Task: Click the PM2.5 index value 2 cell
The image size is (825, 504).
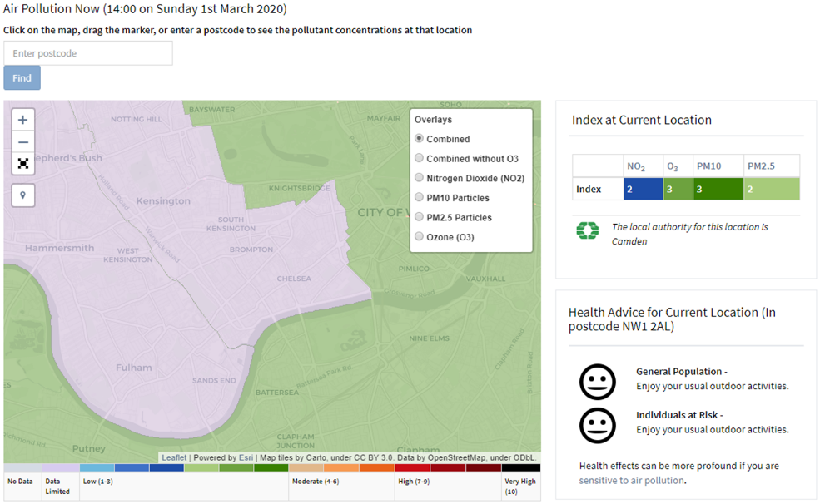Action: [x=772, y=189]
